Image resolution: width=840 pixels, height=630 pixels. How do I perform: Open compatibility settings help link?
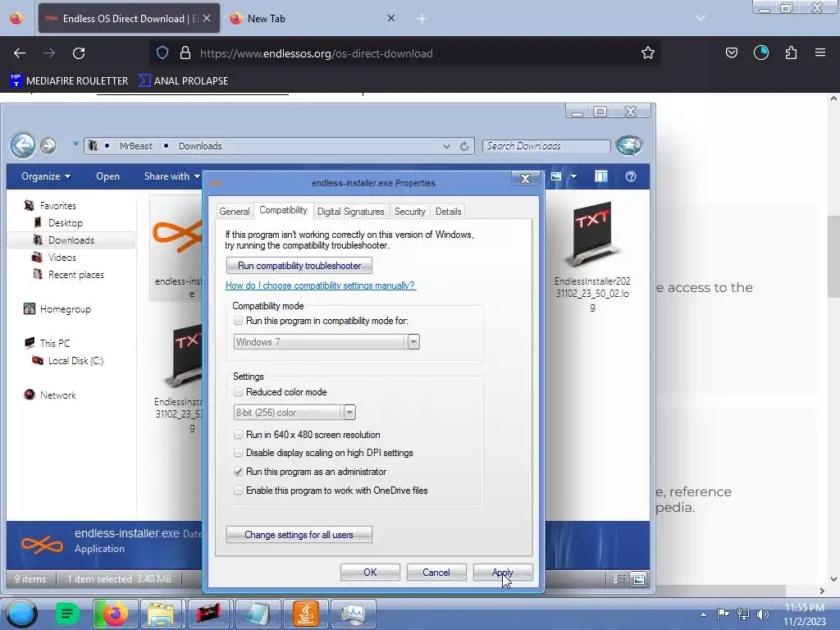coord(321,285)
